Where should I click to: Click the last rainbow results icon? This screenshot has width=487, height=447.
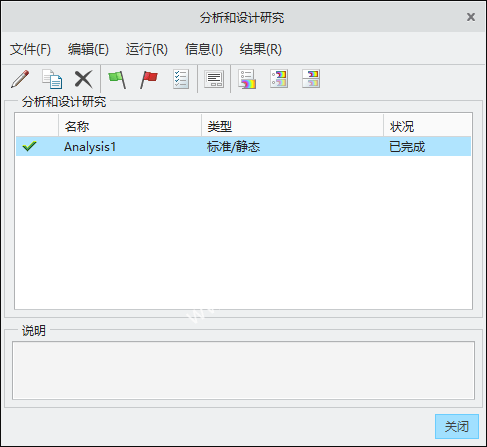(x=311, y=79)
